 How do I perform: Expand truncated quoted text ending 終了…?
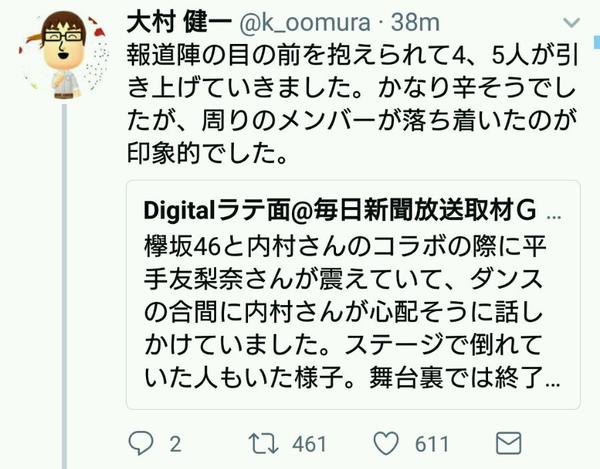coord(527,378)
